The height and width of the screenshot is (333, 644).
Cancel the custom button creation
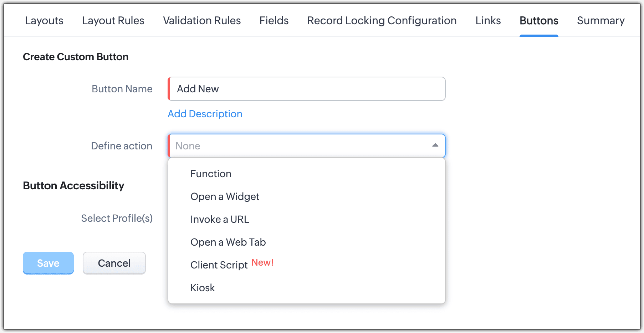point(114,263)
